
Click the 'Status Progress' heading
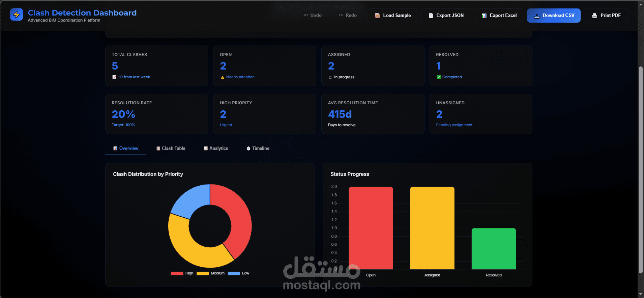point(350,174)
